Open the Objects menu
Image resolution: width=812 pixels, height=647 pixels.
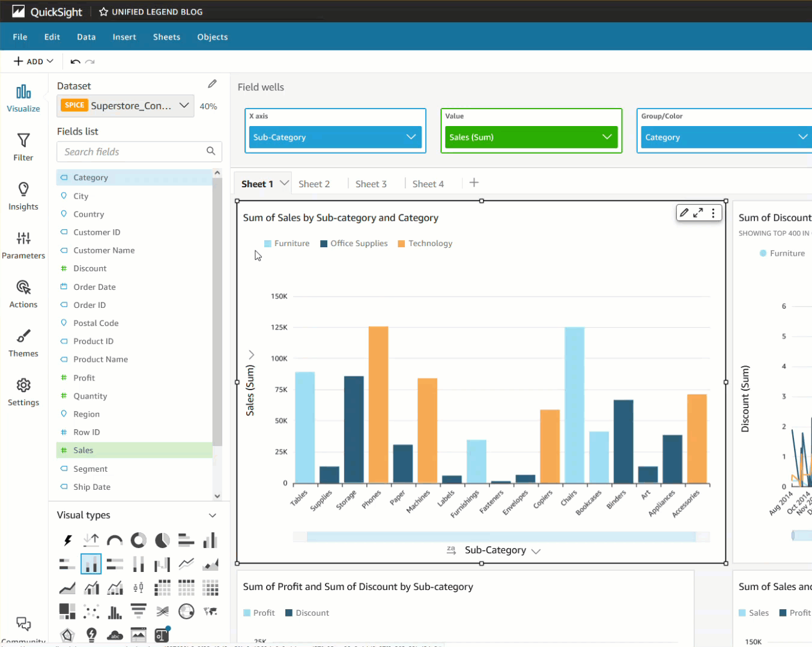(x=213, y=37)
